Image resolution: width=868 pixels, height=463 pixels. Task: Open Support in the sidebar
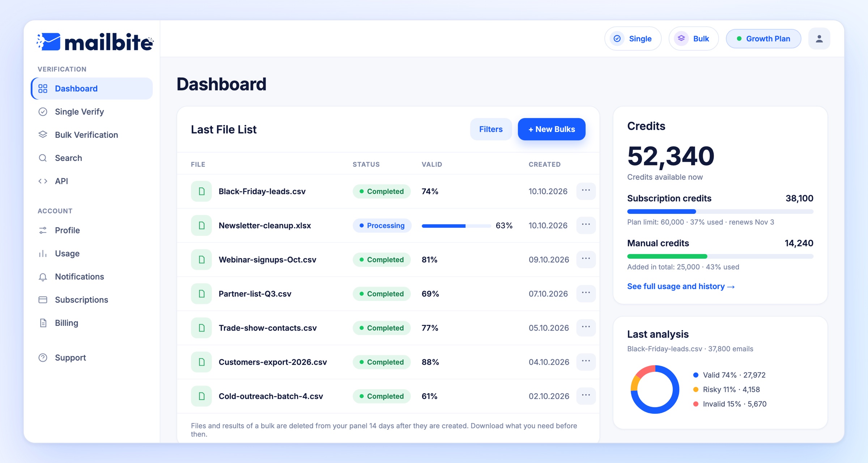92,358
